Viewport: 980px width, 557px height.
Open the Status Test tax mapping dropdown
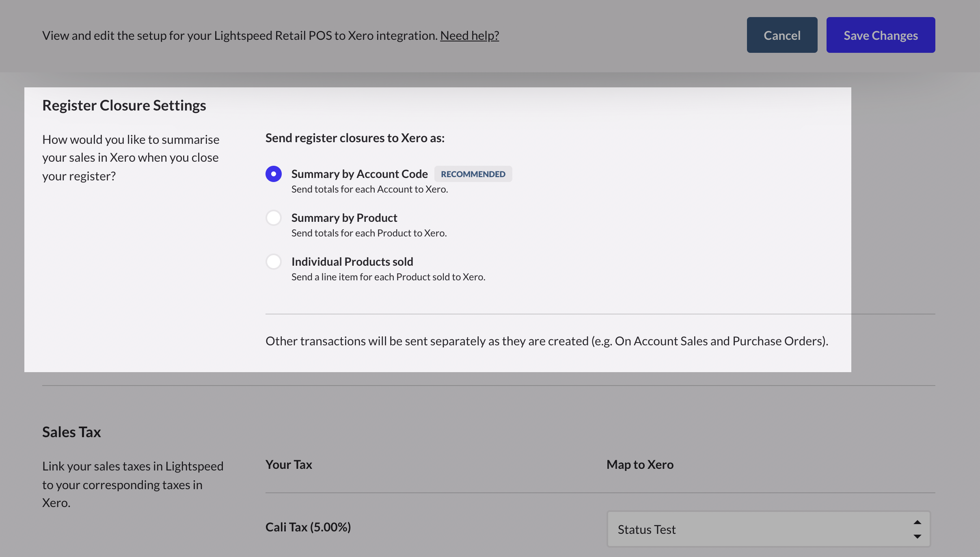[768, 529]
